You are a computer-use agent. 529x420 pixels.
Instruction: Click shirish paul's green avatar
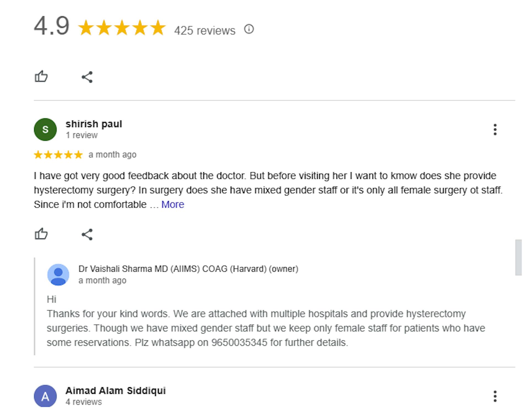coord(45,130)
